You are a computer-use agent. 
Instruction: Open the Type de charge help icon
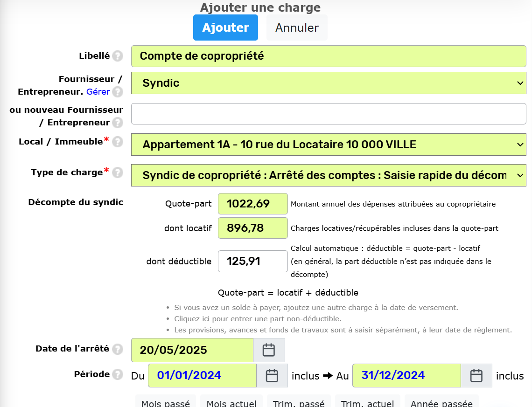coord(118,172)
